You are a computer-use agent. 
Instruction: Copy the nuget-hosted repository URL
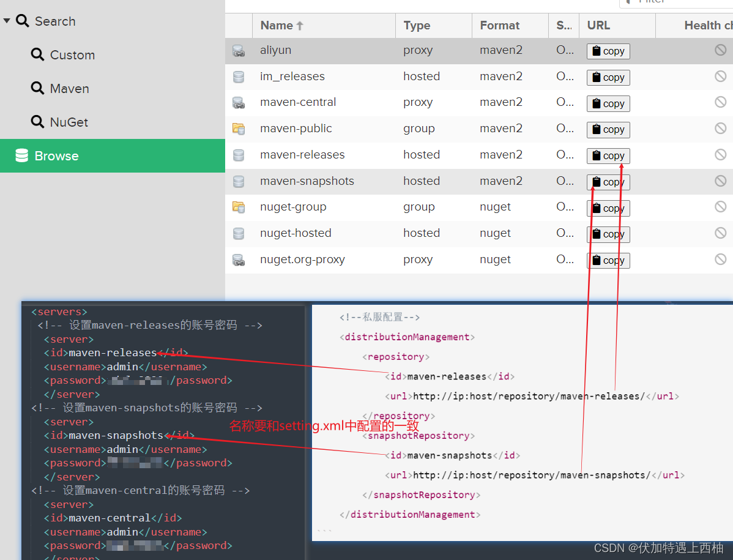(608, 234)
